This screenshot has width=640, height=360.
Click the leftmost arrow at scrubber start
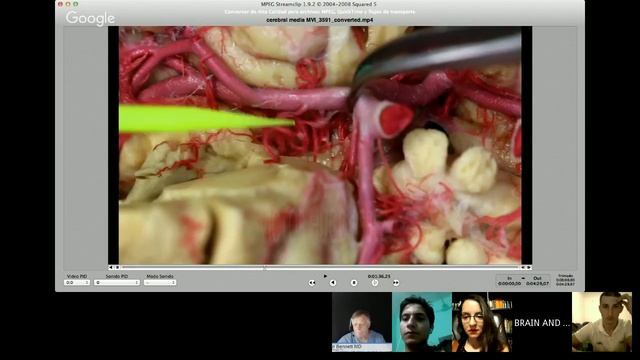[110, 267]
